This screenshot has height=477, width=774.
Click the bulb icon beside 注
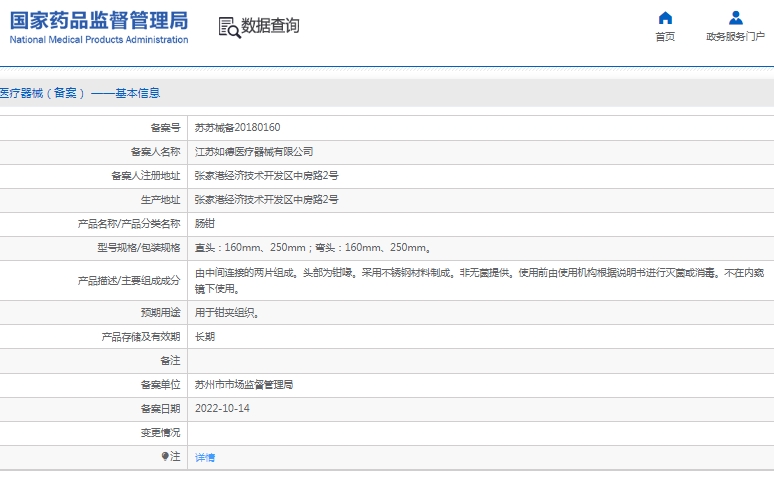pos(165,456)
